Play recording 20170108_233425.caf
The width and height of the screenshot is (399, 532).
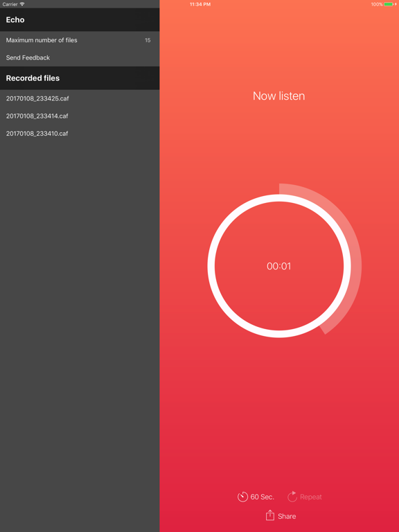point(80,98)
